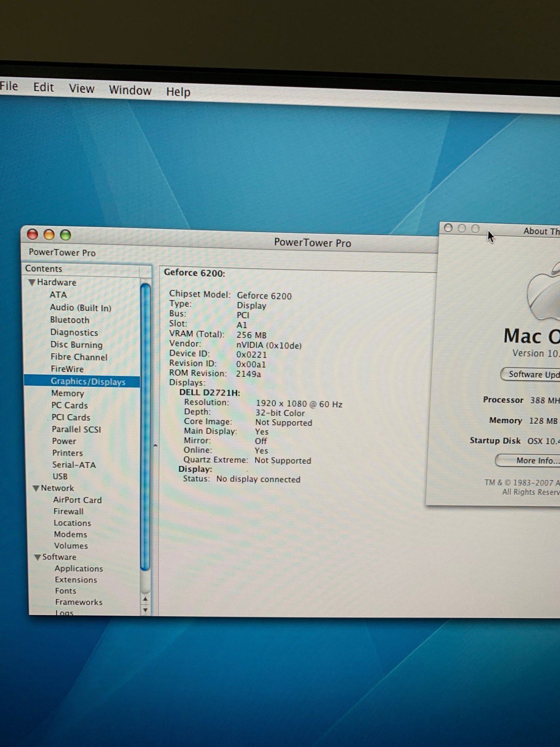Select Extensions under Software

[76, 580]
